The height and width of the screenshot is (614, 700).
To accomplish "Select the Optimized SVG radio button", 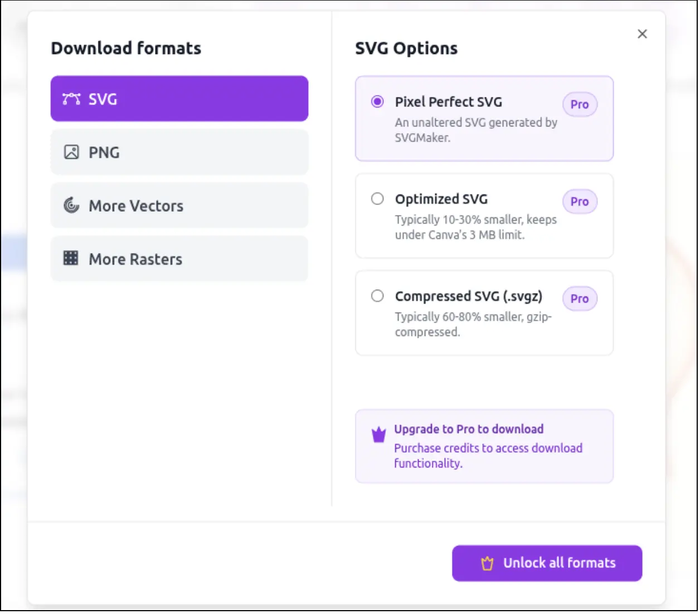I will coord(377,198).
